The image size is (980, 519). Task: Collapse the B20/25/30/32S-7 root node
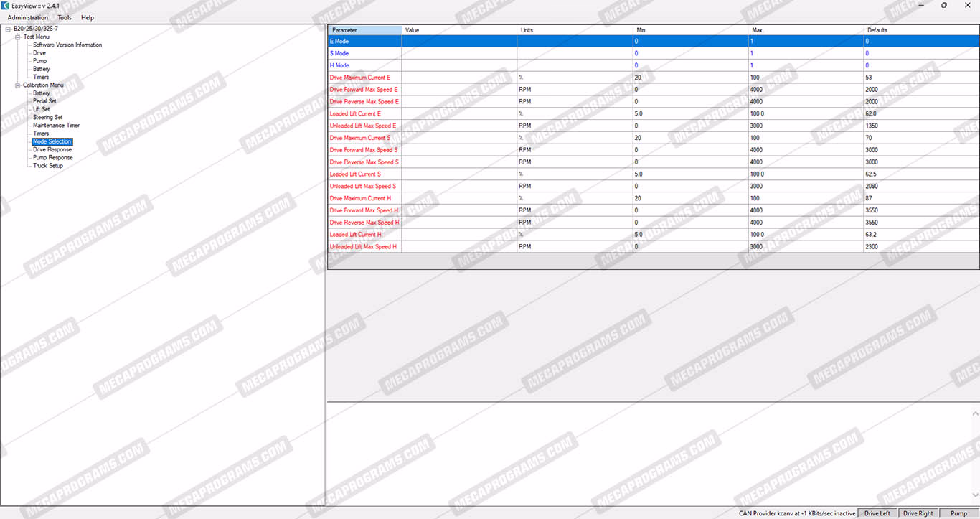(x=7, y=29)
